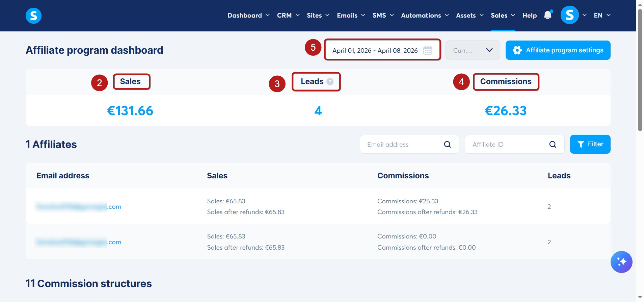Expand the CRM menu
This screenshot has height=302, width=644.
tap(288, 15)
